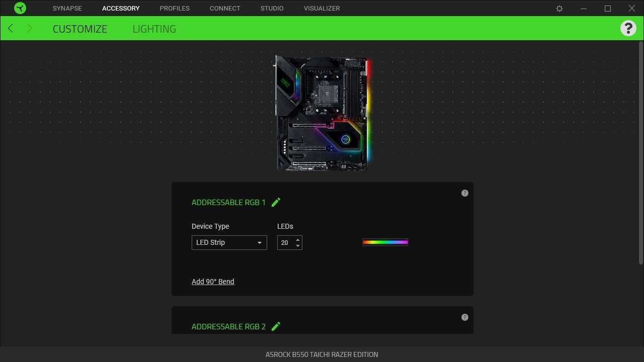Open help tooltip for Addressable RGB 2
This screenshot has width=644, height=362.
point(465,317)
